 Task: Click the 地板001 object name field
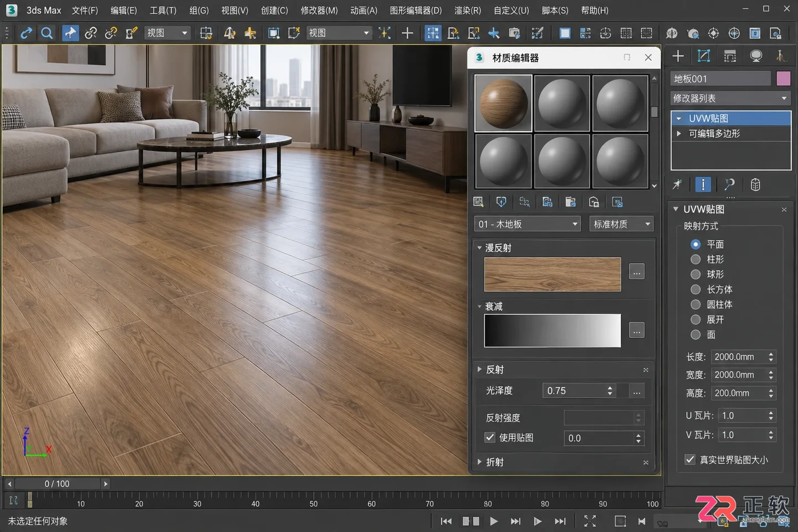click(720, 79)
